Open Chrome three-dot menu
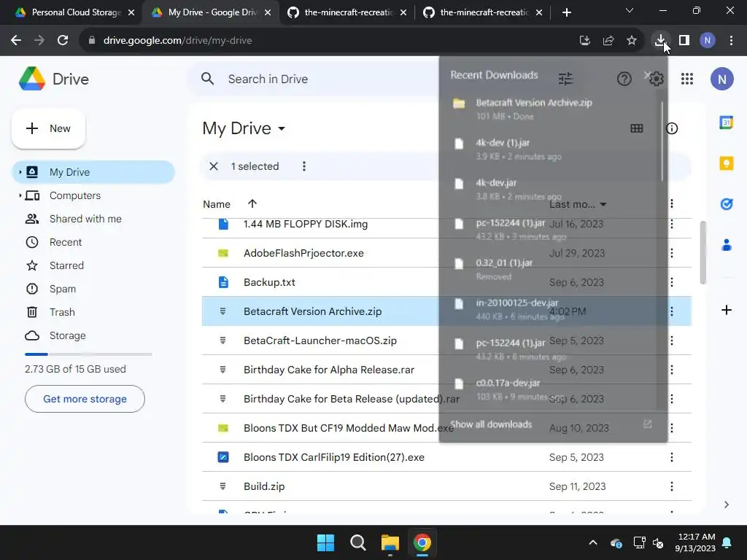This screenshot has height=560, width=747. 731,41
